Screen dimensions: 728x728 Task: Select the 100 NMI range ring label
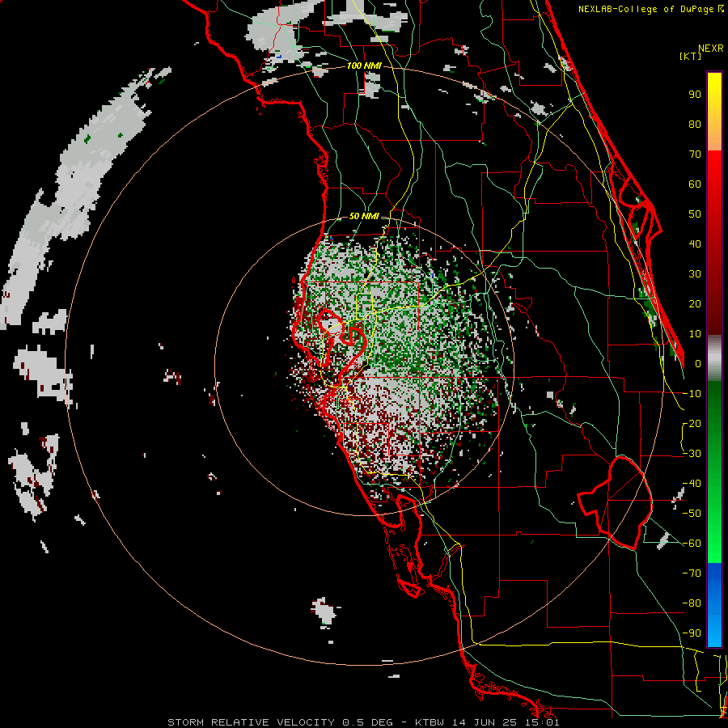click(x=364, y=66)
